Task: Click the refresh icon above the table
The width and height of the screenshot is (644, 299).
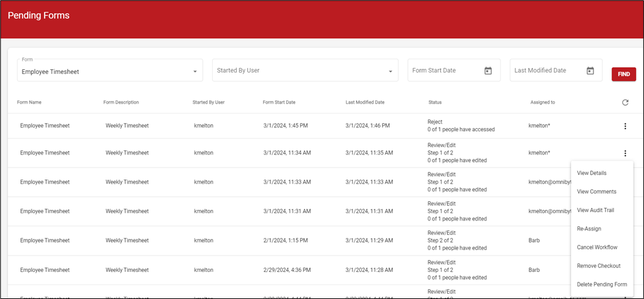Action: [x=625, y=102]
